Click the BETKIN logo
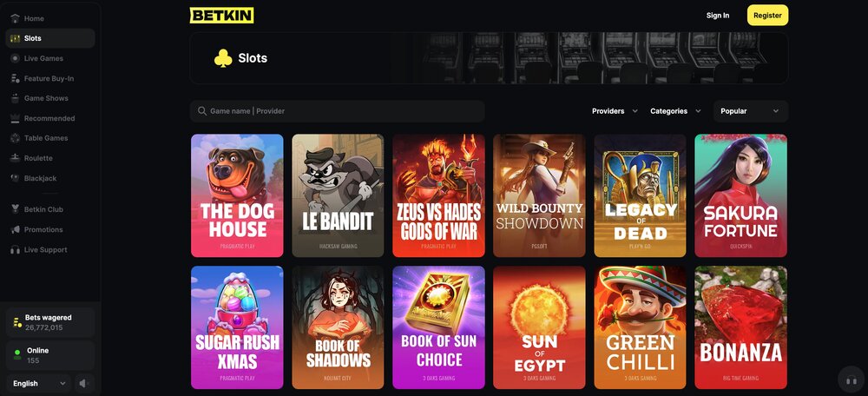 [221, 16]
